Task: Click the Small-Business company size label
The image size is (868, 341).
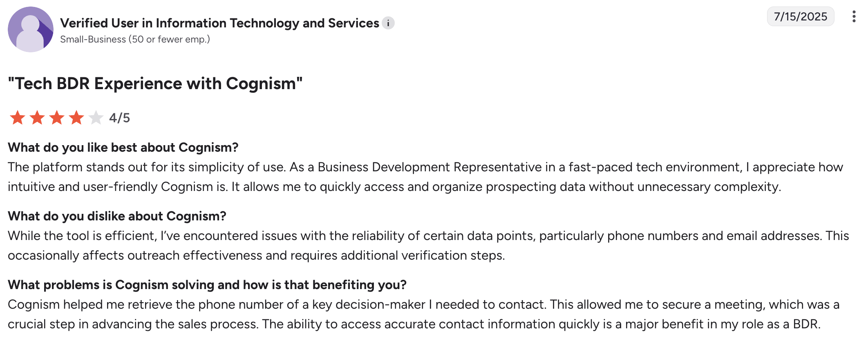Action: [135, 39]
